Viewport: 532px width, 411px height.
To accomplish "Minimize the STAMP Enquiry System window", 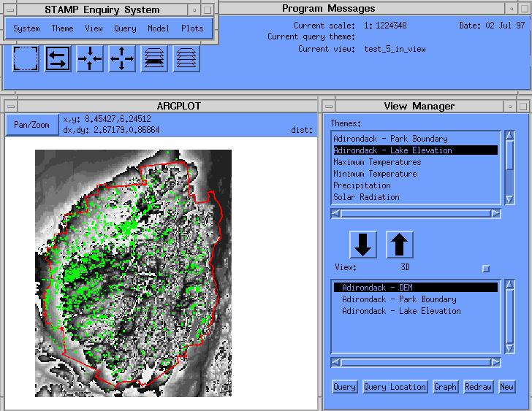I will (194, 10).
